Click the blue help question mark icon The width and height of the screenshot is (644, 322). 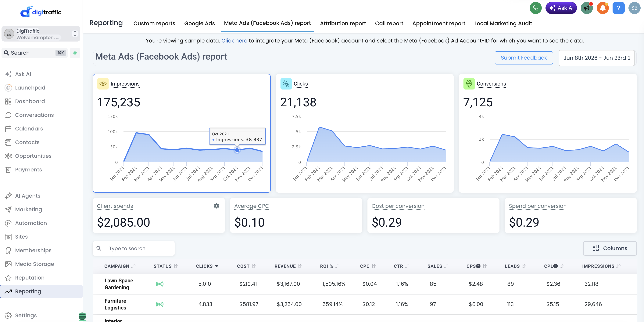coord(618,8)
